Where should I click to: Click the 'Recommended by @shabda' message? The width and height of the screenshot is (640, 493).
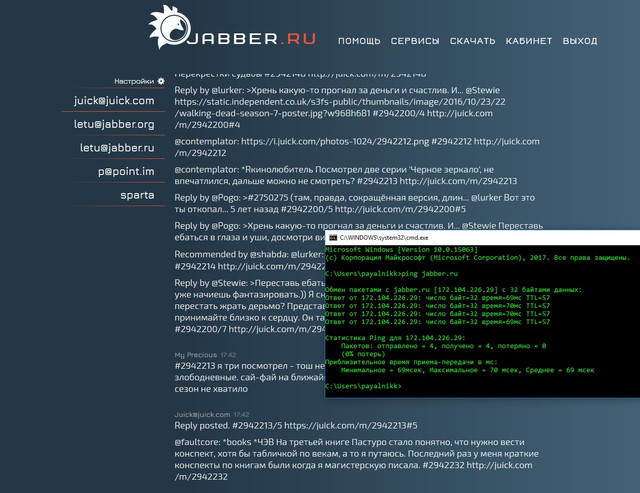(x=249, y=260)
